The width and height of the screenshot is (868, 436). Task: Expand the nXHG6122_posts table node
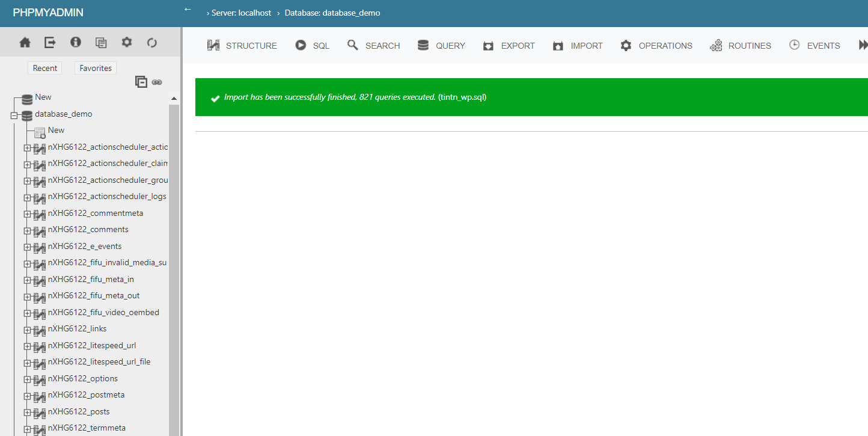point(27,413)
